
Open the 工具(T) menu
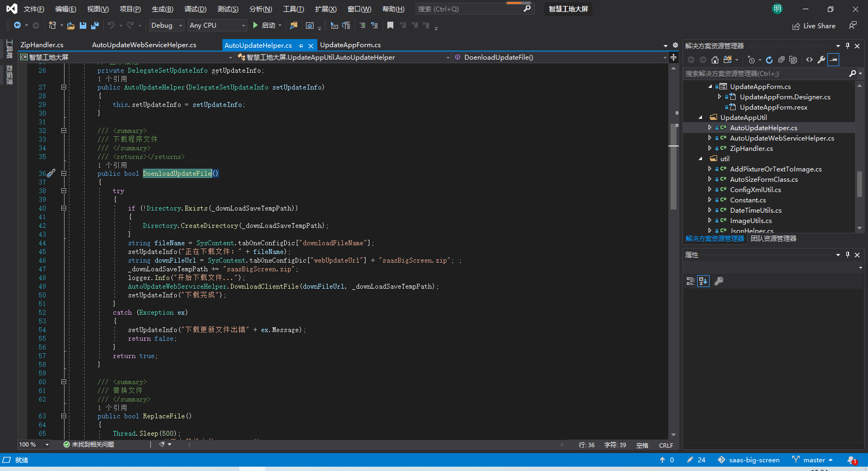click(x=293, y=9)
